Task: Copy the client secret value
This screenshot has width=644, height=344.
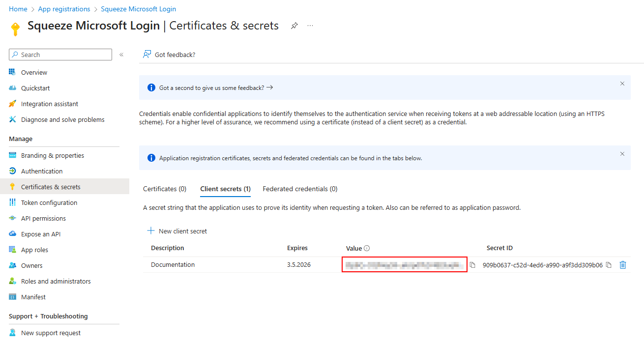Action: [472, 265]
